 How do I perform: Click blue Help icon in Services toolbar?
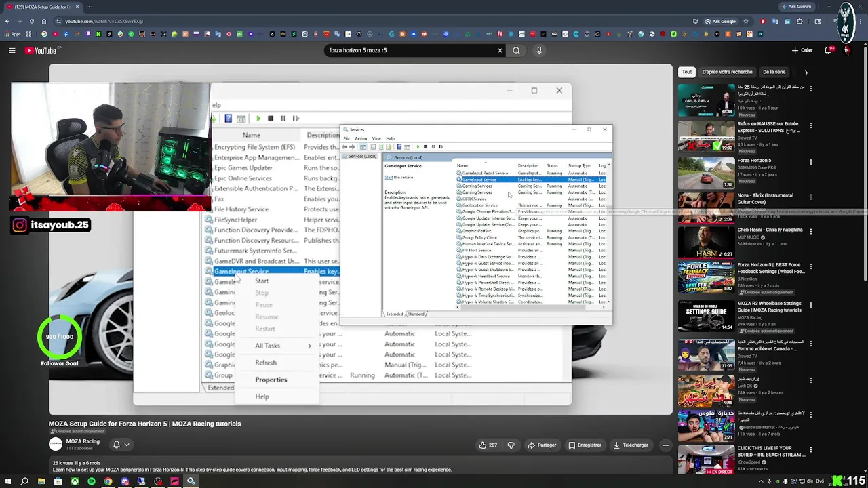pos(399,146)
